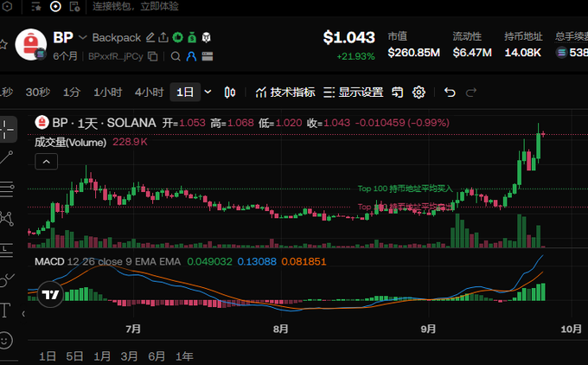Add BP to favorites with the star
Viewport: 588px width, 365px height.
(x=3, y=45)
